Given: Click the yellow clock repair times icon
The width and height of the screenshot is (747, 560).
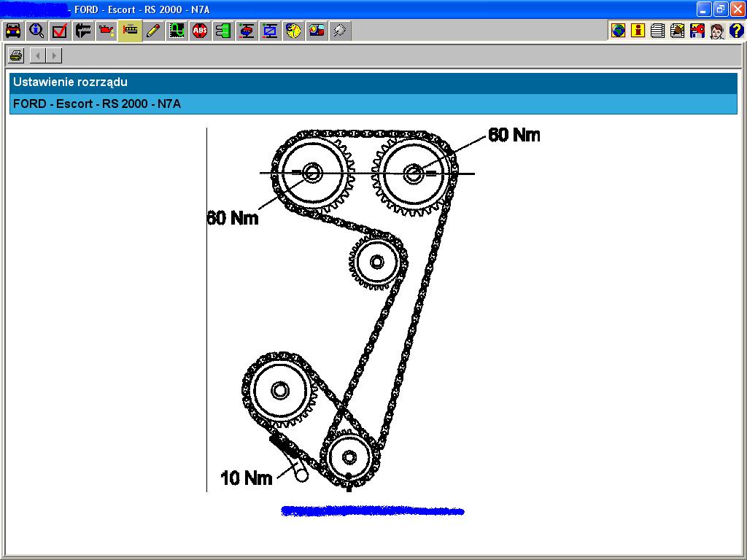Looking at the screenshot, I should coord(293,31).
